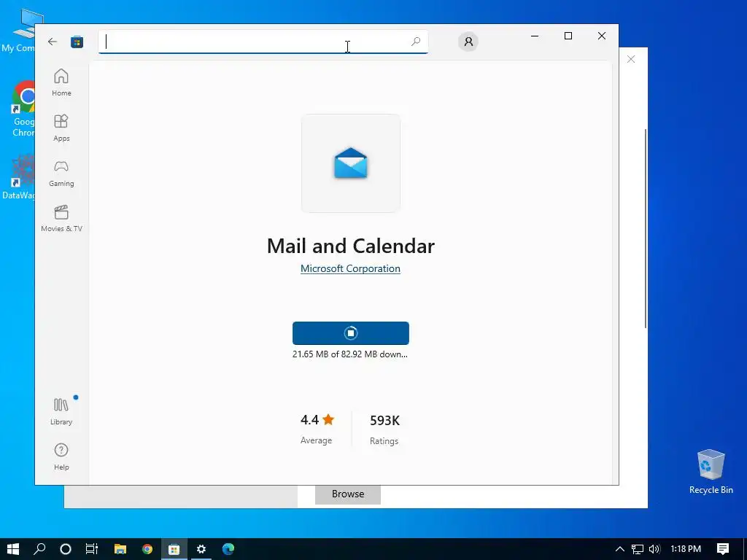This screenshot has height=560, width=747.
Task: Close the Microsoft Store window
Action: click(602, 36)
